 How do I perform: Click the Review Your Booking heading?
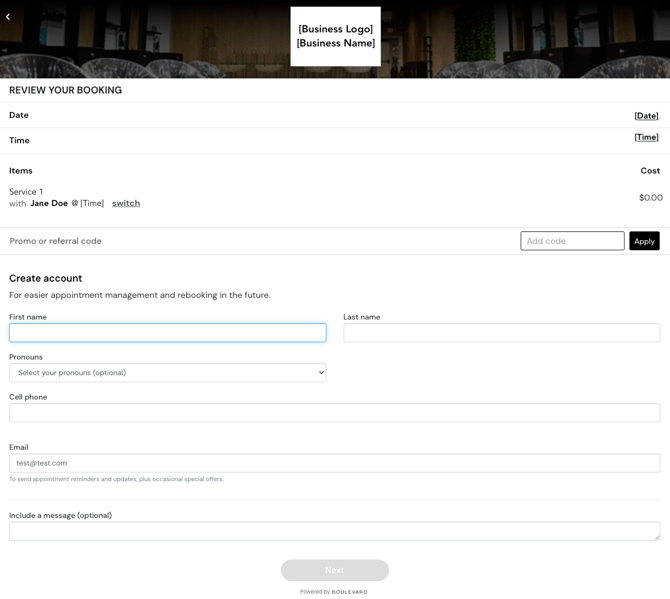65,90
